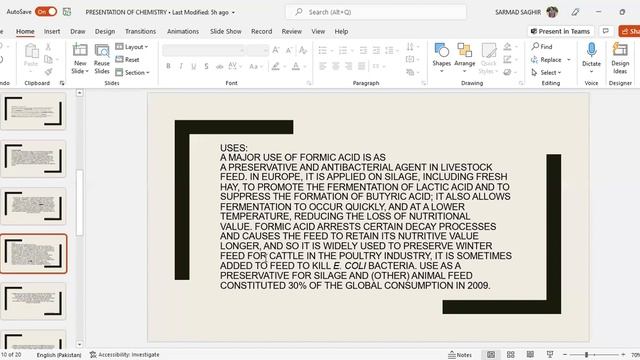This screenshot has width=640, height=360.
Task: Click the Numbering list icon
Action: 343,50
